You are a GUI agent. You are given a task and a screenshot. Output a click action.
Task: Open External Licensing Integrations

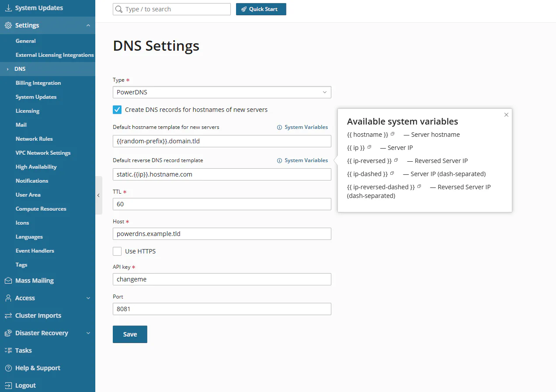pyautogui.click(x=55, y=55)
